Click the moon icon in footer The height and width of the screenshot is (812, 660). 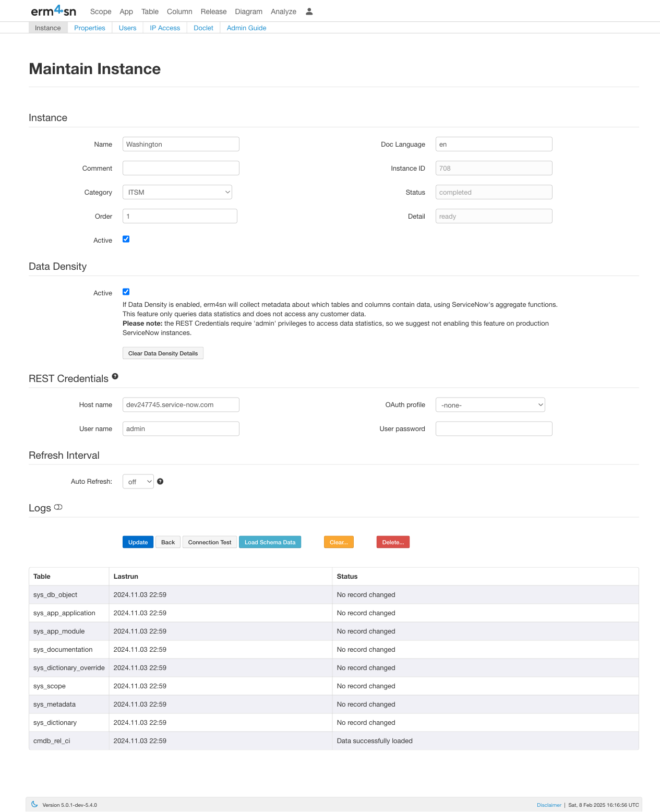point(34,804)
